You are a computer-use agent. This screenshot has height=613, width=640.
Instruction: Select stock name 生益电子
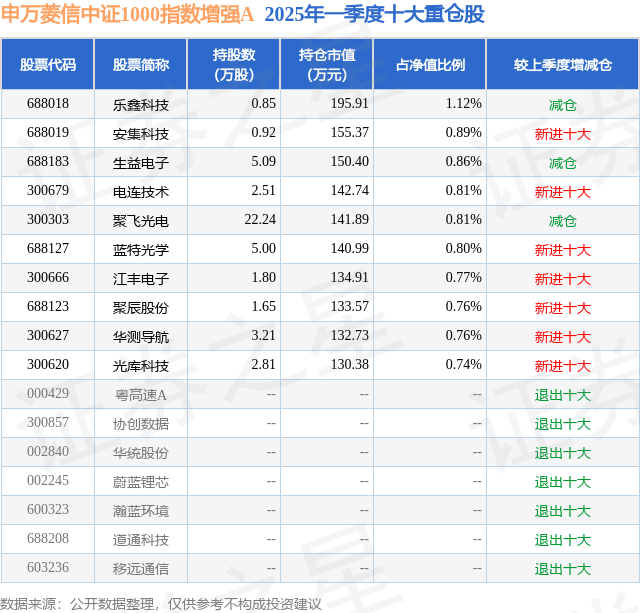(141, 163)
